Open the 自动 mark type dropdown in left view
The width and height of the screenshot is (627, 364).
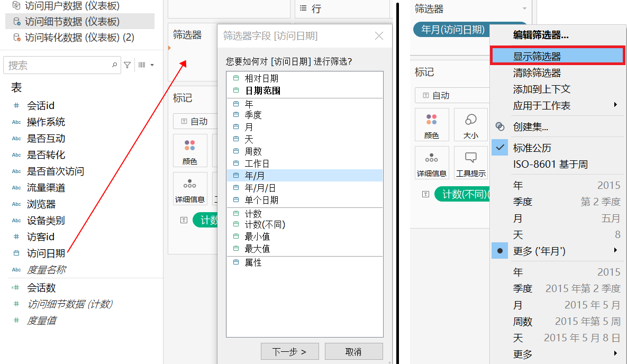[x=195, y=121]
